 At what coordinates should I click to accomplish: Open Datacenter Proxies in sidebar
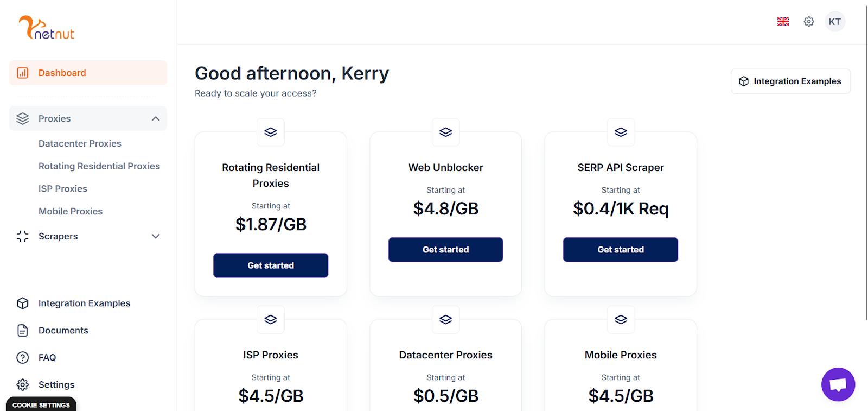pyautogui.click(x=80, y=143)
